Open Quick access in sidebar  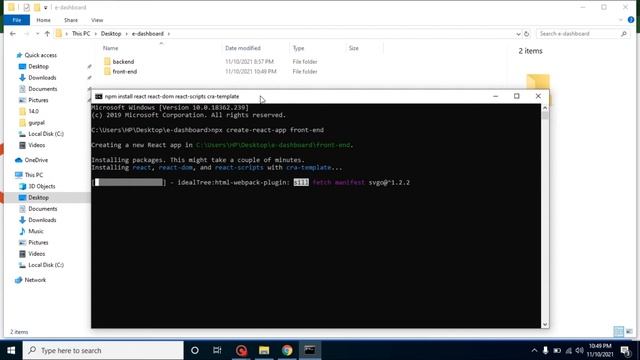pos(40,55)
